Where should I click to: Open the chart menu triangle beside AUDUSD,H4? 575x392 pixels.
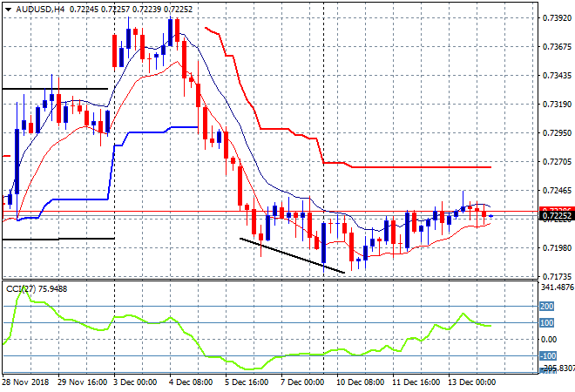tap(8, 10)
